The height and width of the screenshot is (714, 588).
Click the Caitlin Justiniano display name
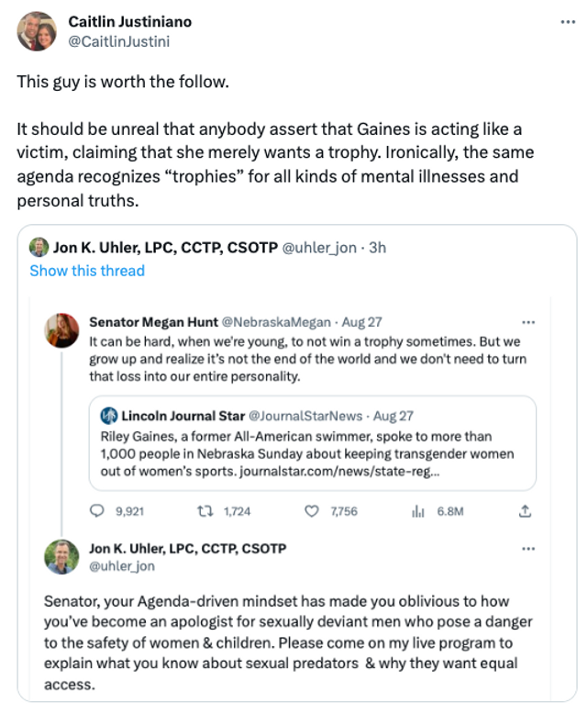click(130, 22)
